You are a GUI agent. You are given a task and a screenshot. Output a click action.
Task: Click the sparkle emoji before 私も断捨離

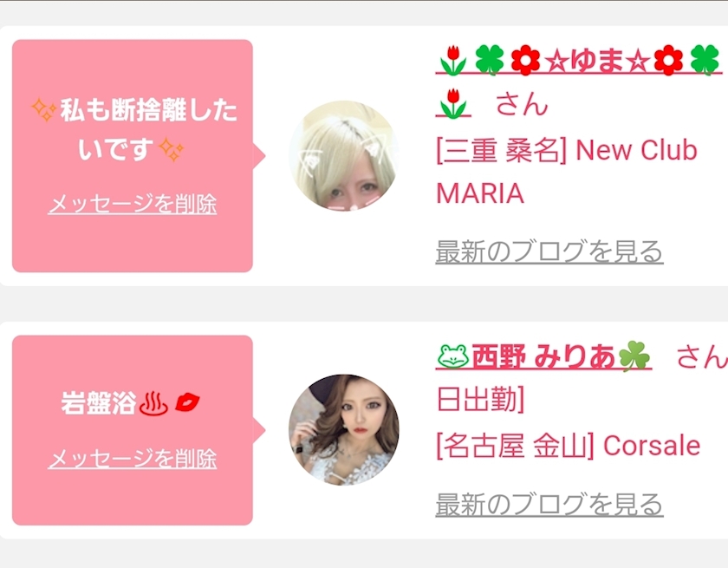44,110
